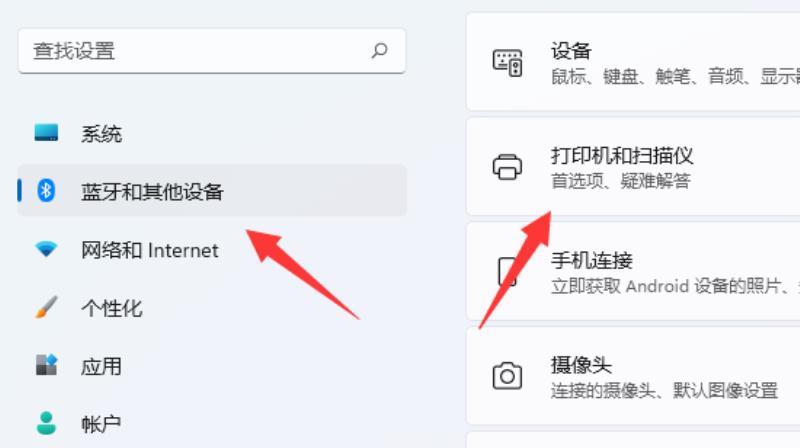This screenshot has width=800, height=448.
Task: Open the 系统 settings category
Action: click(212, 133)
